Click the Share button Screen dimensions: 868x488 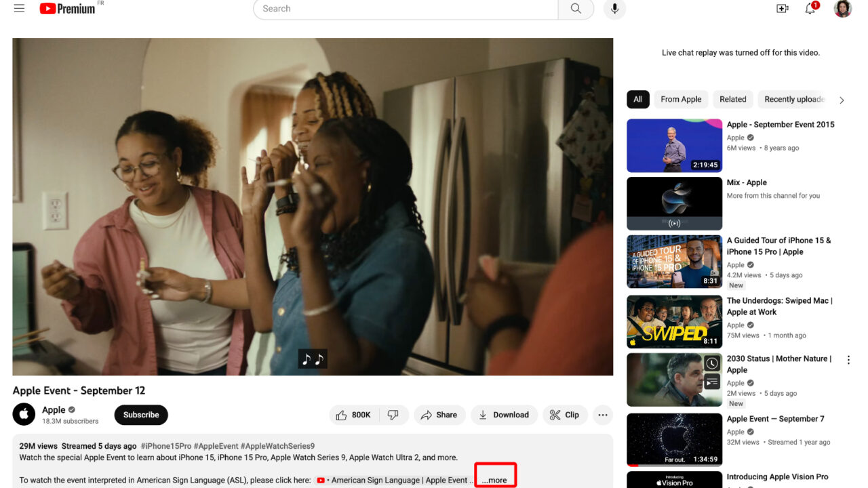click(x=439, y=414)
